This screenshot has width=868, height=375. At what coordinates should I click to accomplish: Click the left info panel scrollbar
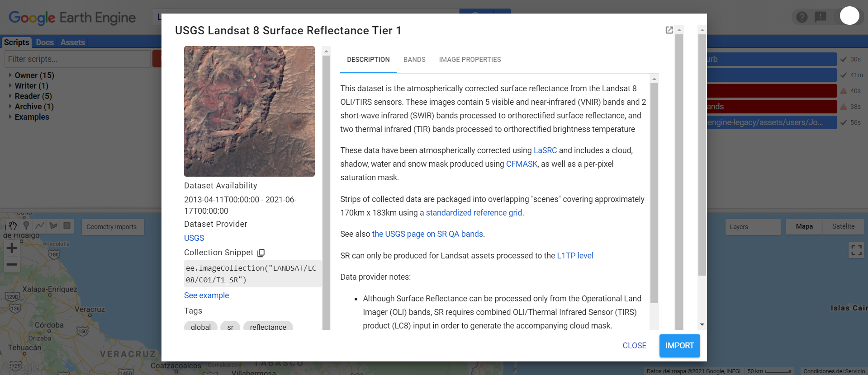pyautogui.click(x=326, y=192)
